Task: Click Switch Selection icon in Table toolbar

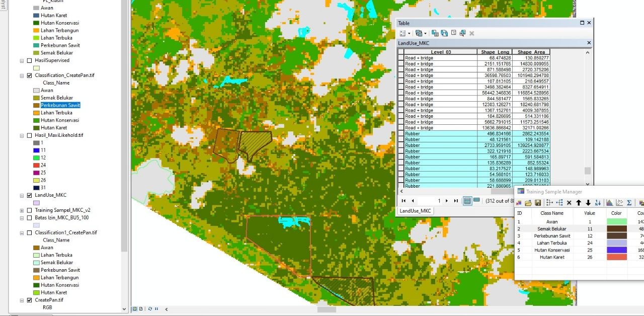Action: tap(444, 33)
